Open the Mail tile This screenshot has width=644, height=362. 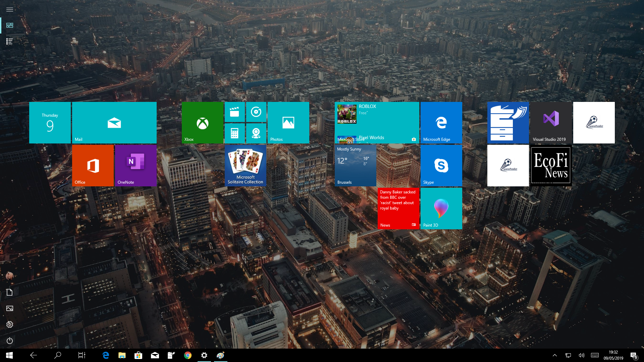pos(114,123)
